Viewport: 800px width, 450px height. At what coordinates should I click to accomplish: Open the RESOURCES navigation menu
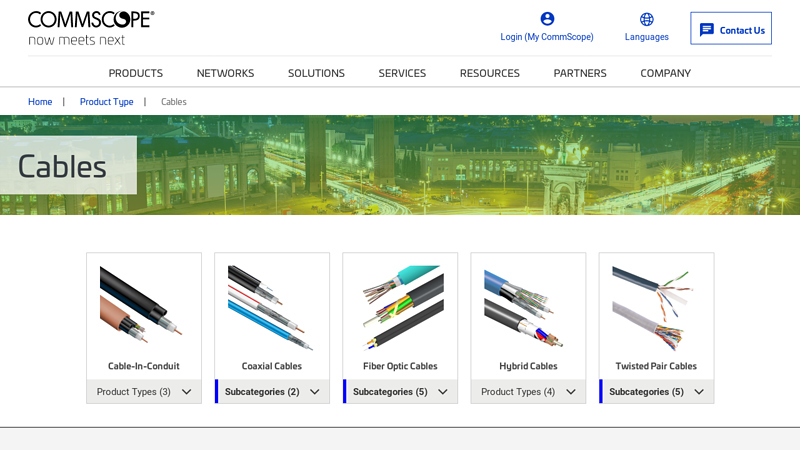[x=489, y=73]
